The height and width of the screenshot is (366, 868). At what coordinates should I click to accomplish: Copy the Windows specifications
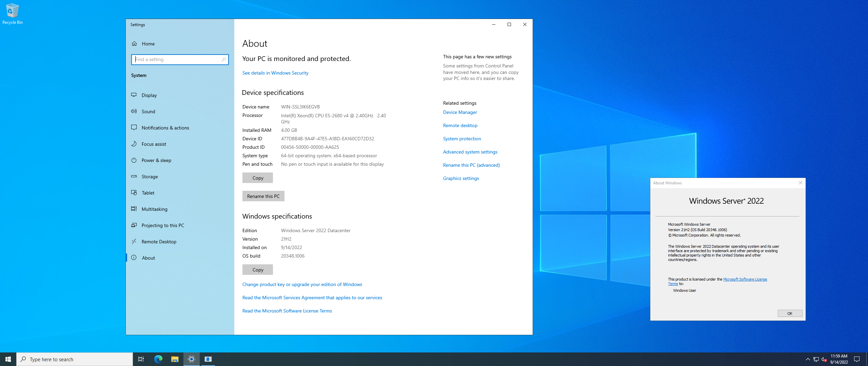click(x=258, y=270)
